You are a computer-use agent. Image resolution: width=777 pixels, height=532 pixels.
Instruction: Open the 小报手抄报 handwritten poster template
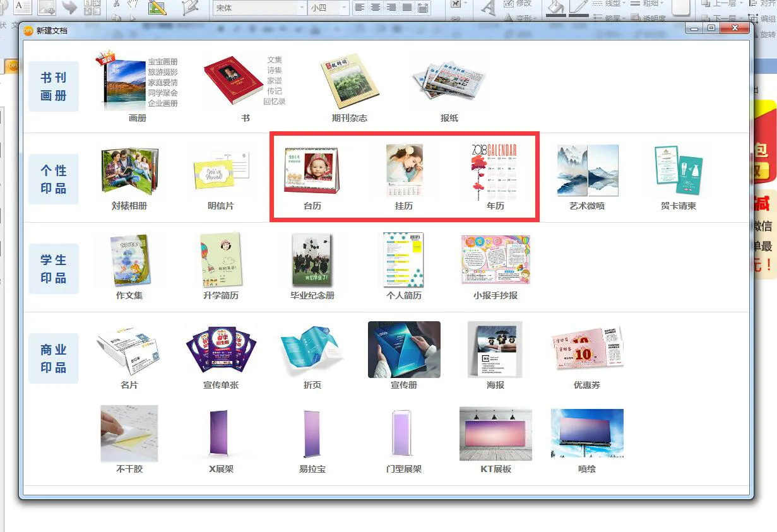pyautogui.click(x=495, y=261)
